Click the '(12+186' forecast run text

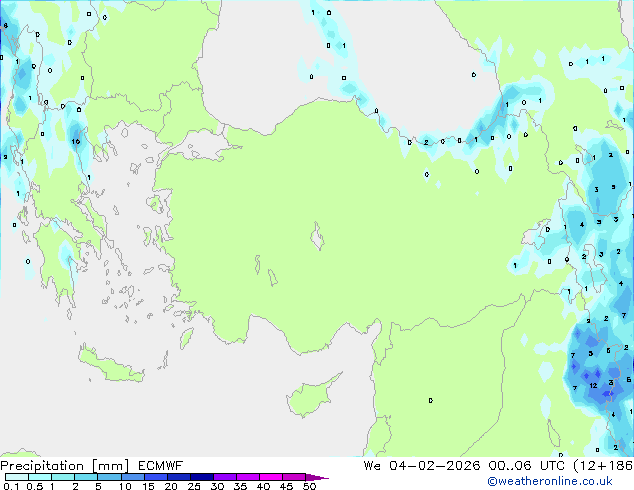point(603,466)
